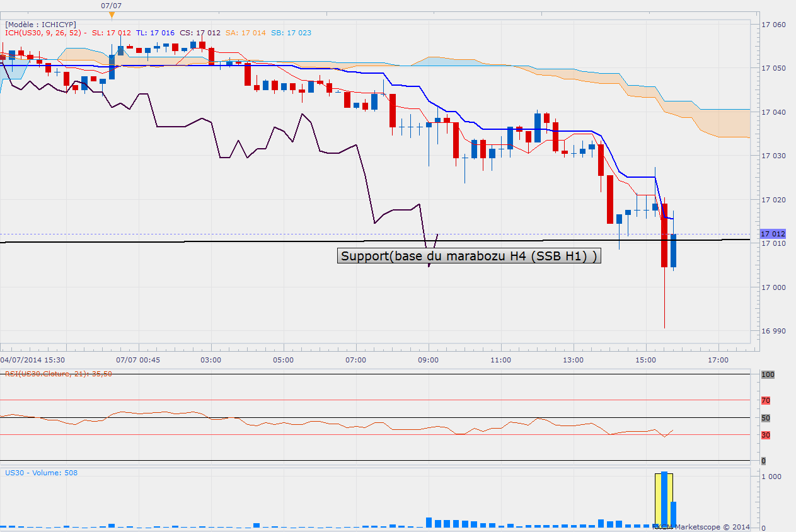796x532 pixels.
Task: Click the RSI 50 midline level label
Action: [x=766, y=418]
